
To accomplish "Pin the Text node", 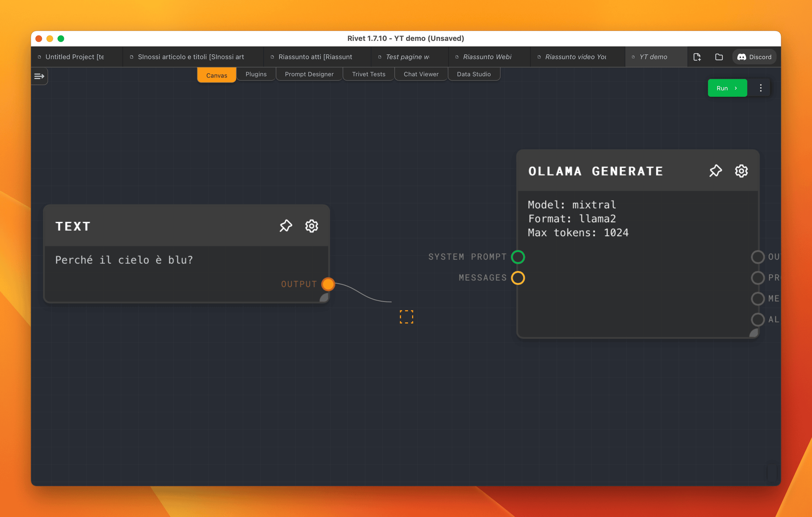I will (x=285, y=226).
